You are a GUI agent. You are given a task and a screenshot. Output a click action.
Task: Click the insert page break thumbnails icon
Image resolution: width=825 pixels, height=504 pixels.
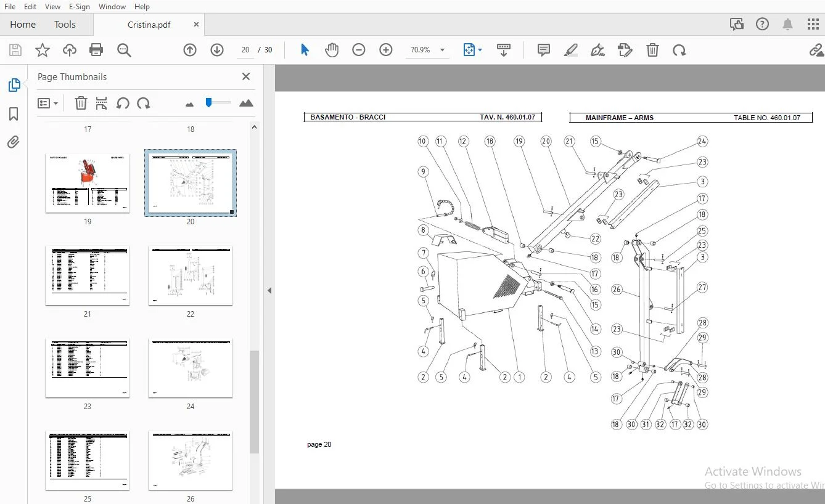pyautogui.click(x=102, y=103)
